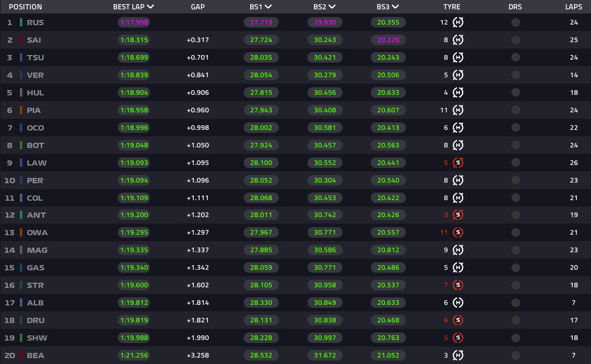Screen dimensions: 591x364
Task: Open the BEST LAP dropdown chevron
Action: tap(151, 7)
